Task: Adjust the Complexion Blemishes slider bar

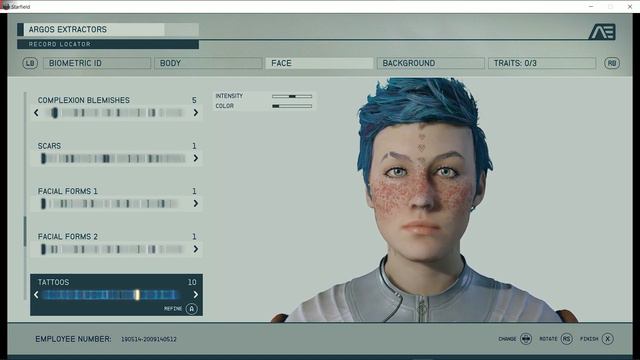Action: (x=113, y=113)
